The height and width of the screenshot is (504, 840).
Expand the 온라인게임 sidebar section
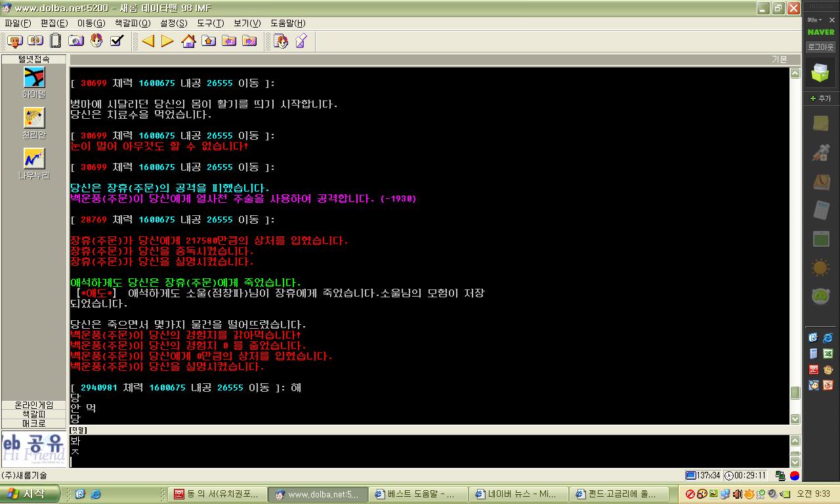point(34,406)
